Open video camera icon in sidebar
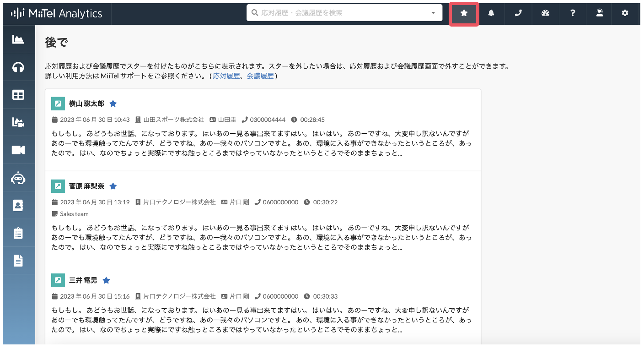The image size is (644, 349). (x=18, y=150)
